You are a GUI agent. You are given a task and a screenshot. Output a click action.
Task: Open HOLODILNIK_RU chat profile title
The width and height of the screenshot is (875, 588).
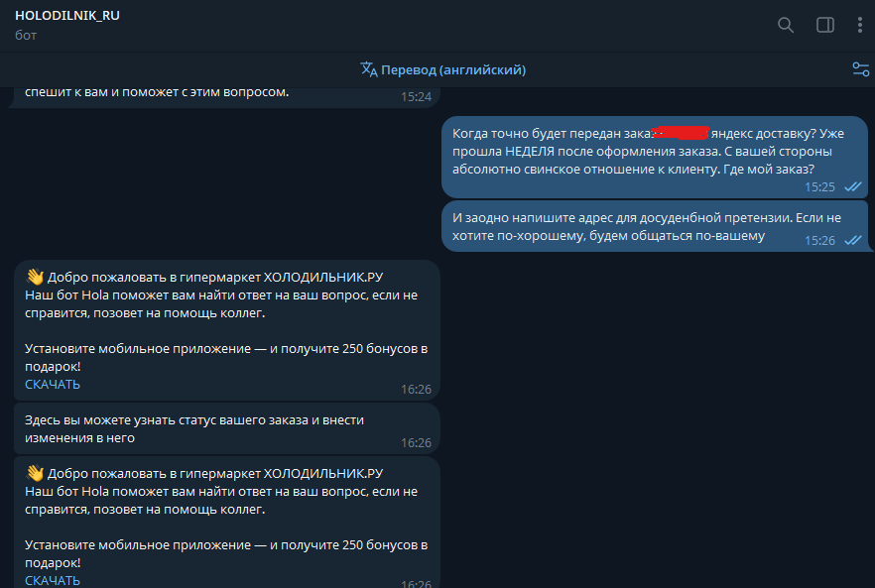point(67,16)
